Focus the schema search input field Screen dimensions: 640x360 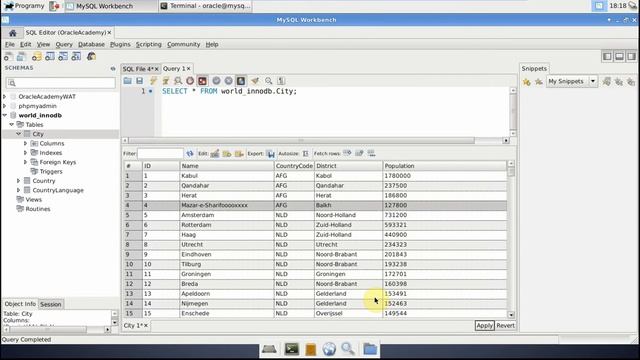61,83
